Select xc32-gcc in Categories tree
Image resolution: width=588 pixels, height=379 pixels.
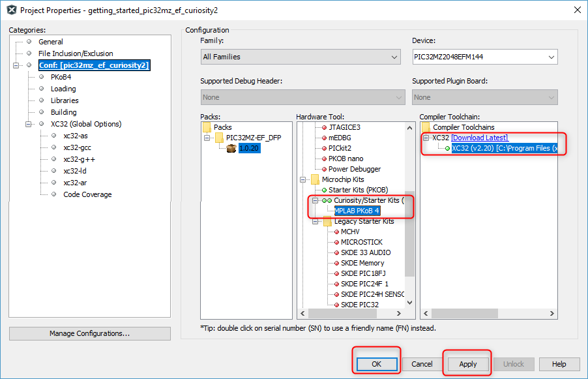(77, 147)
